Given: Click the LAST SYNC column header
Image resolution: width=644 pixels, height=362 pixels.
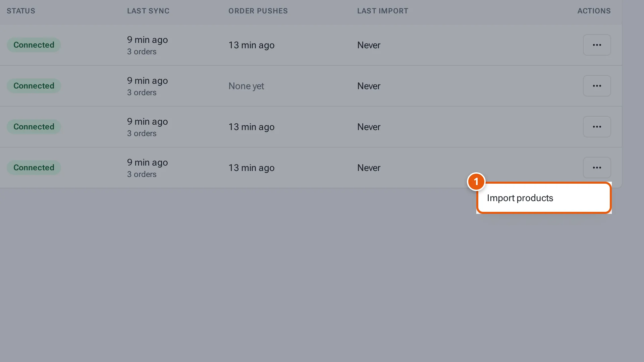Looking at the screenshot, I should (148, 11).
